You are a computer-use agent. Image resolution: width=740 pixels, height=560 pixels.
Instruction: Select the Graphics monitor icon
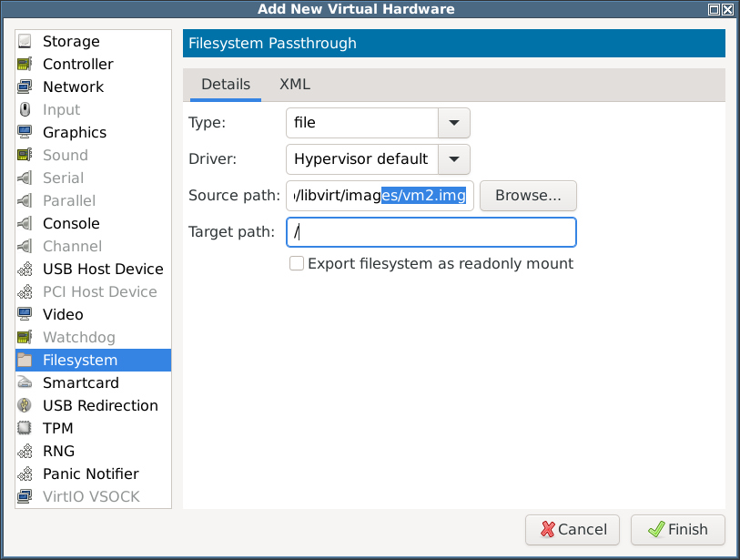click(25, 132)
